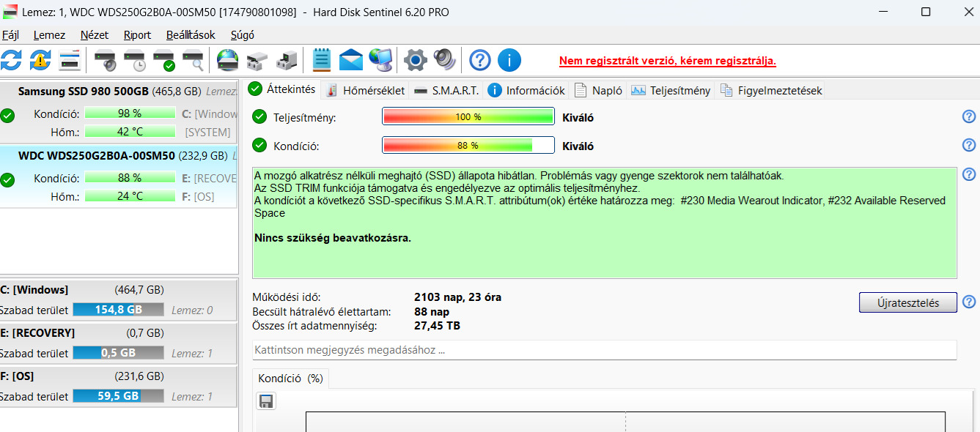Open settings via the gear toolbar icon
The width and height of the screenshot is (980, 432).
click(x=416, y=59)
